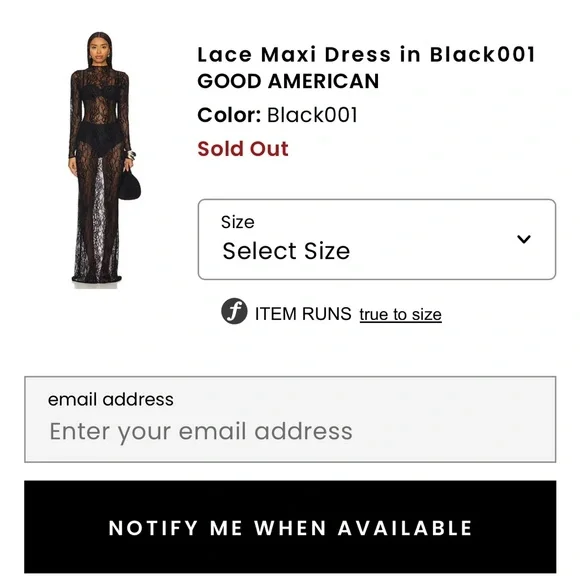This screenshot has height=580, width=580.
Task: Click the model's bracelet in the photo
Action: pyautogui.click(x=131, y=155)
